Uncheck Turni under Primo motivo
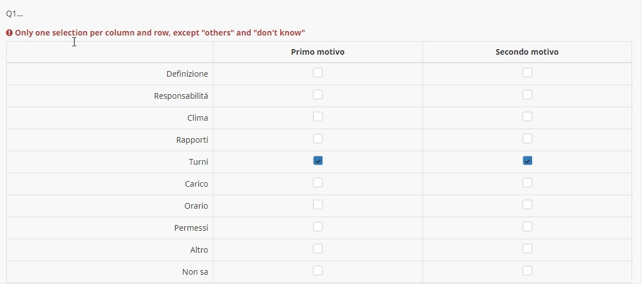This screenshot has height=286, width=644. (x=318, y=161)
